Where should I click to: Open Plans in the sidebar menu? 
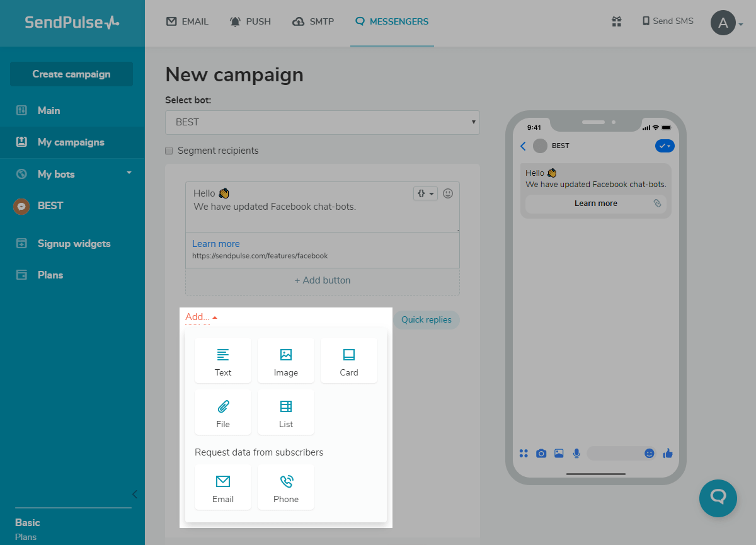72,275
